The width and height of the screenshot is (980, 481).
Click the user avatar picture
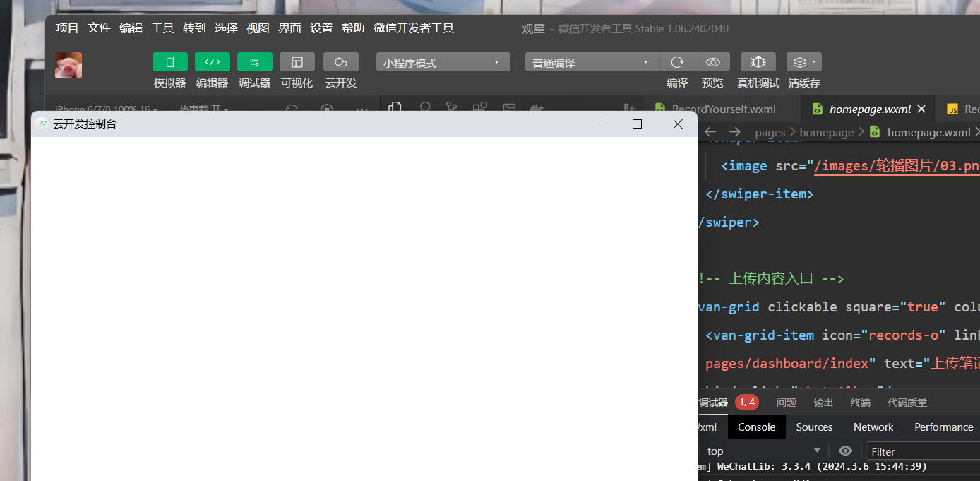pyautogui.click(x=68, y=65)
